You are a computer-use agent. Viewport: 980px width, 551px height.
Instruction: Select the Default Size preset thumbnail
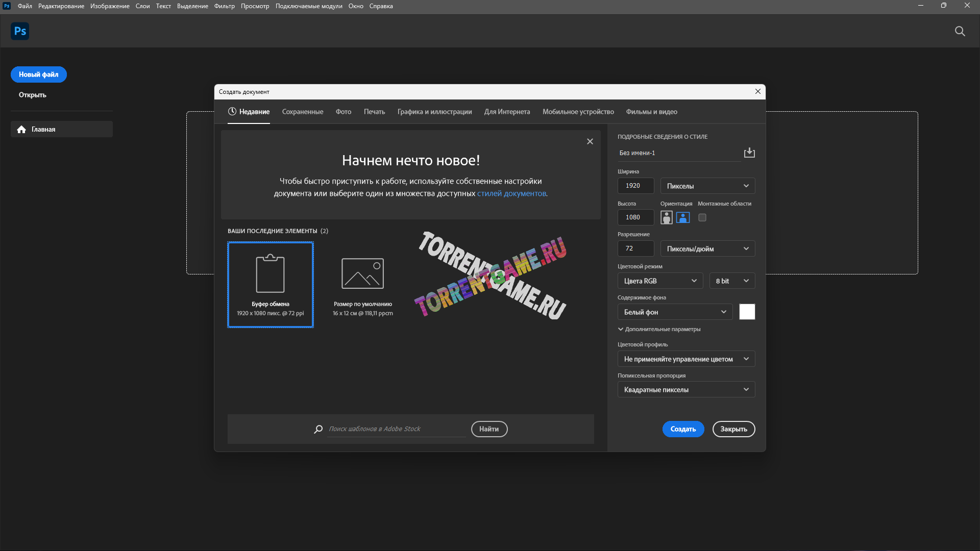pyautogui.click(x=362, y=284)
